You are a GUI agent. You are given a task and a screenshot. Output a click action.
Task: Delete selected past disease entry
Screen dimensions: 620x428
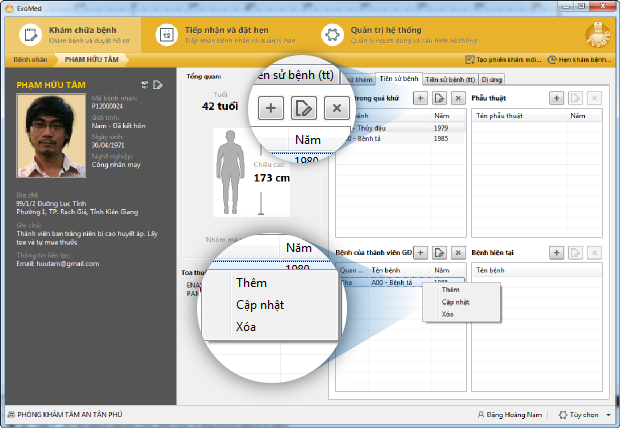coord(458,98)
